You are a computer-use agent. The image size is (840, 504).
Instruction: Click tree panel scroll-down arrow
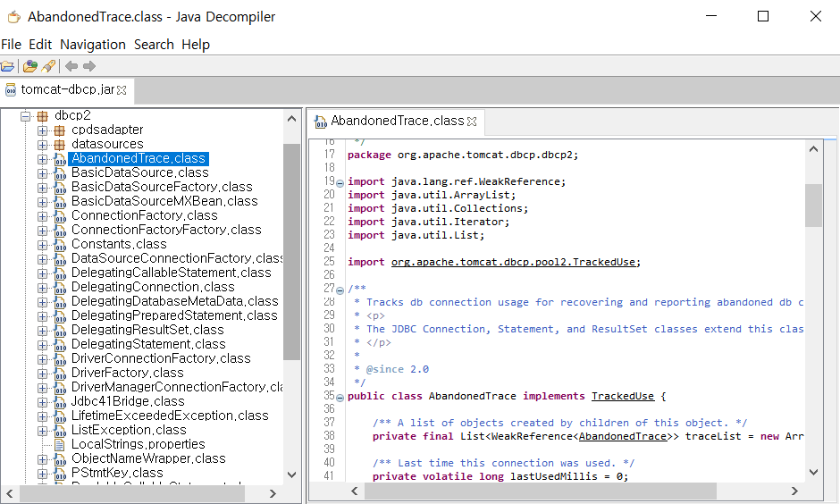click(x=291, y=475)
